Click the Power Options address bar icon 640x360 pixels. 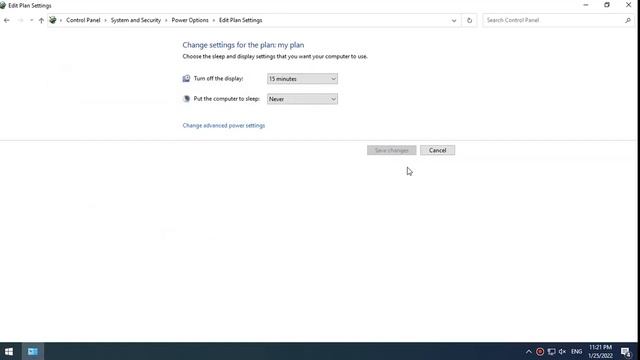point(53,20)
